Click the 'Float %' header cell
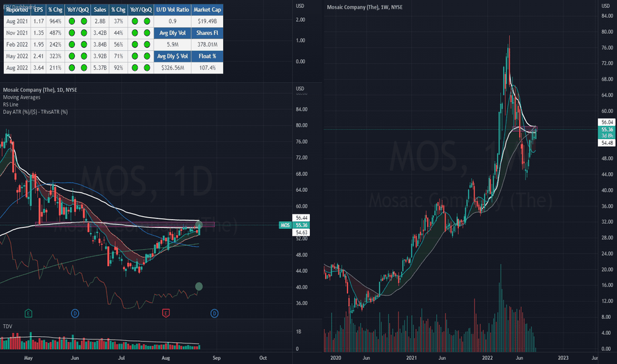Image resolution: width=617 pixels, height=364 pixels. click(x=207, y=56)
